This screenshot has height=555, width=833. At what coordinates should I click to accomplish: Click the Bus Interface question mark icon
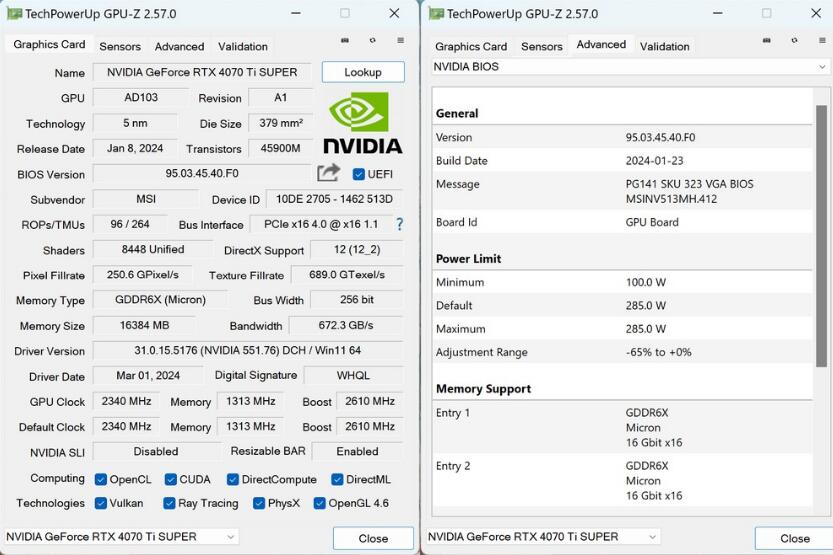[400, 224]
